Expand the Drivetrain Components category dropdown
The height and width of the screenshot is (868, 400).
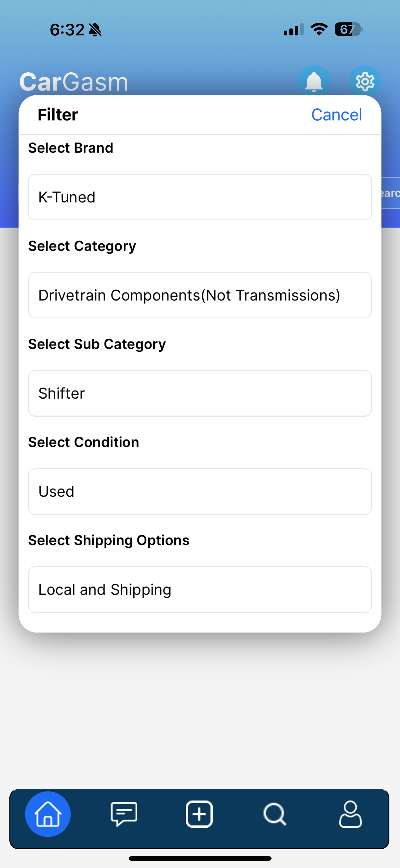pyautogui.click(x=200, y=295)
